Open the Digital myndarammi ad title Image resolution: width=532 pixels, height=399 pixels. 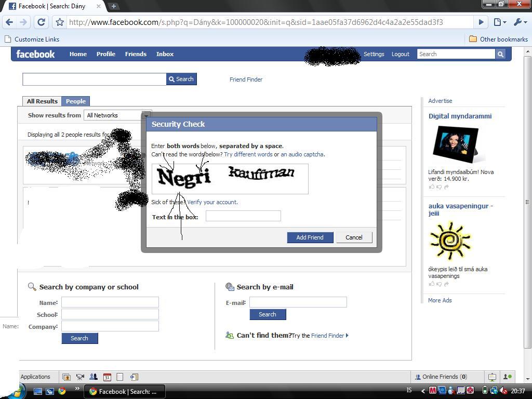460,116
